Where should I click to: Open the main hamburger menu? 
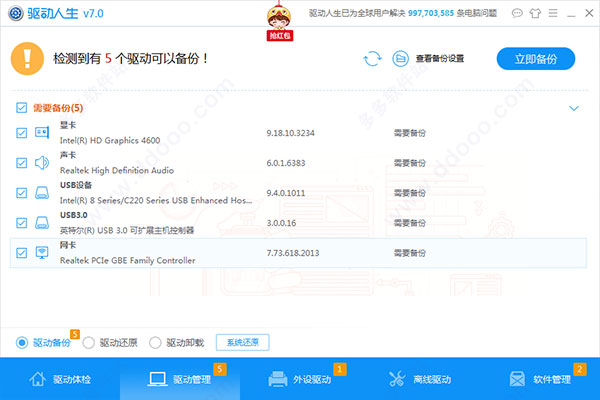553,13
